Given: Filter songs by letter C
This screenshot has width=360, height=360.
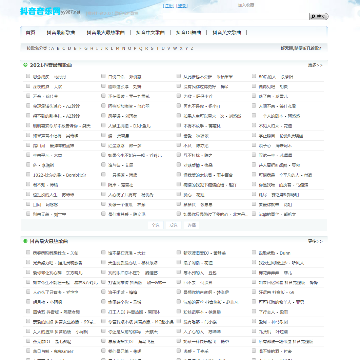Looking at the screenshot, I should point(64,48).
